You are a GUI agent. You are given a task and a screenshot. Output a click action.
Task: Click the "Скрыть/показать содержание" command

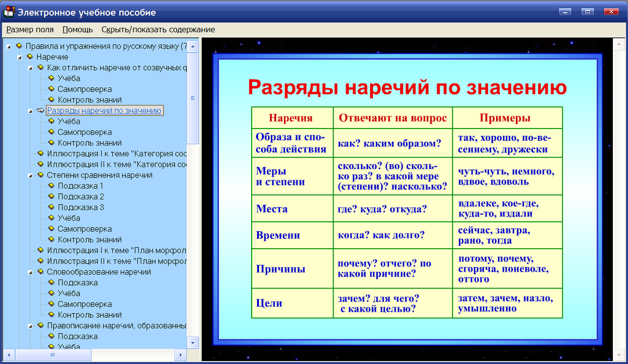[x=158, y=29]
